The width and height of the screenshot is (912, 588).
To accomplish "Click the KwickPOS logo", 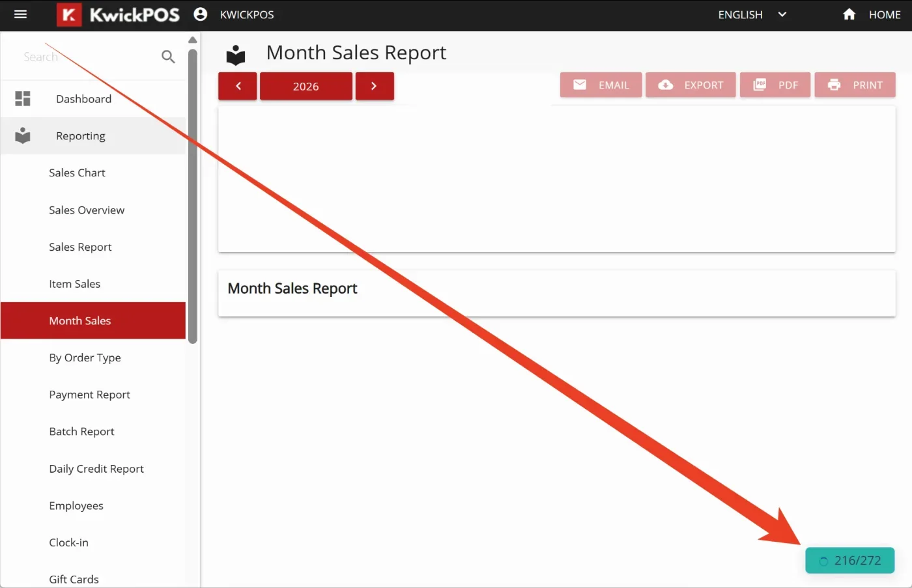I will (118, 14).
